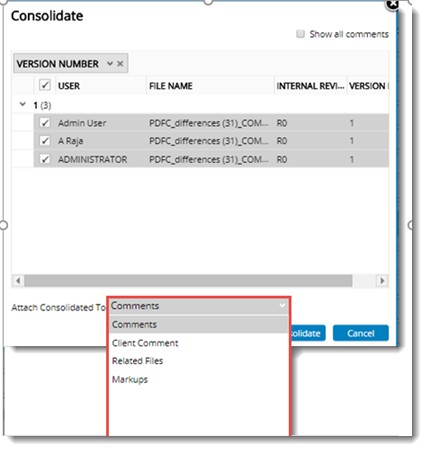Remove the VERSION NUMBER grouping tag
427x451 pixels.
(x=120, y=63)
